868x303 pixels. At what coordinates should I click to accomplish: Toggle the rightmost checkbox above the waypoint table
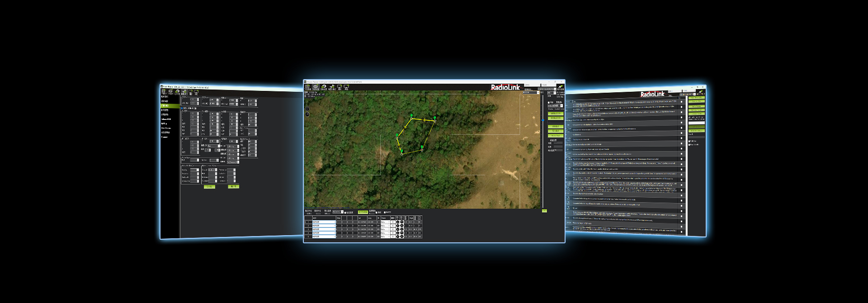[x=385, y=212]
